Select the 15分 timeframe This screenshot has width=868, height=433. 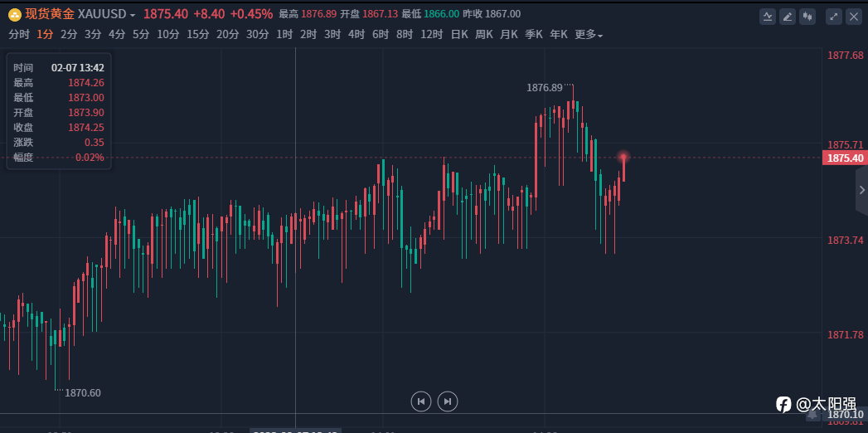[x=198, y=35]
